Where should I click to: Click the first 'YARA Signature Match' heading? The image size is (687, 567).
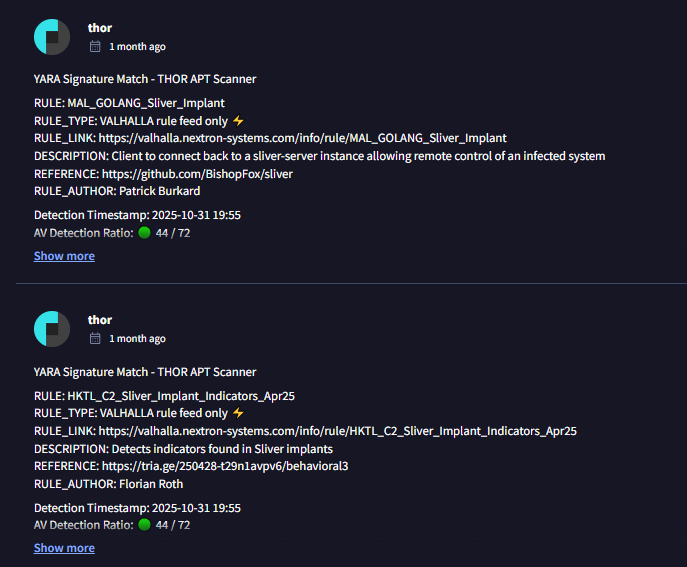tap(151, 79)
